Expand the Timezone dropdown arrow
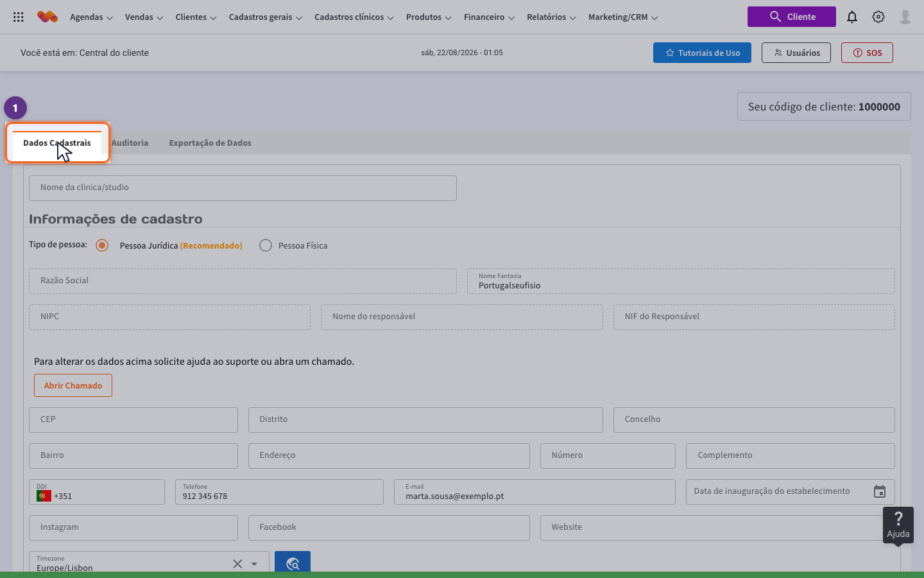Image resolution: width=924 pixels, height=578 pixels. (x=254, y=564)
